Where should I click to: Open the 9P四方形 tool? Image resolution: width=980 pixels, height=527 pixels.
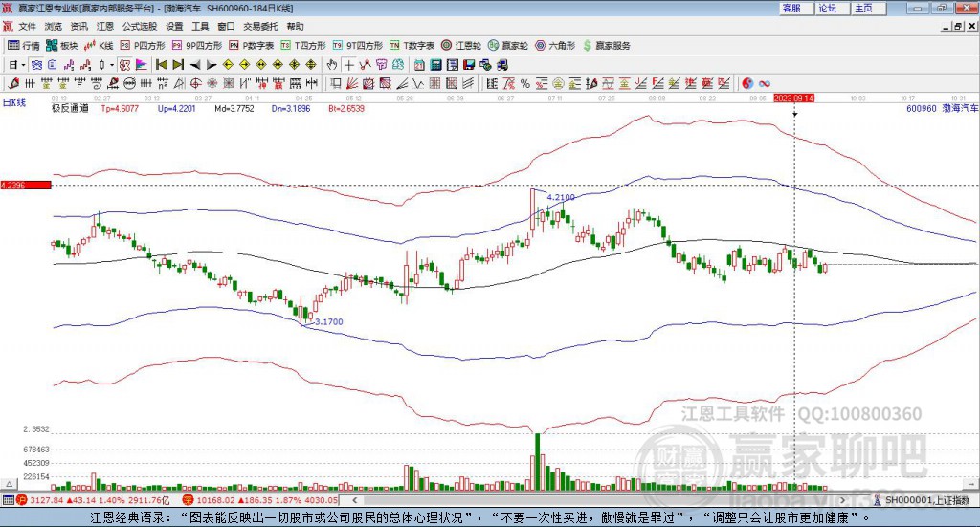(197, 46)
